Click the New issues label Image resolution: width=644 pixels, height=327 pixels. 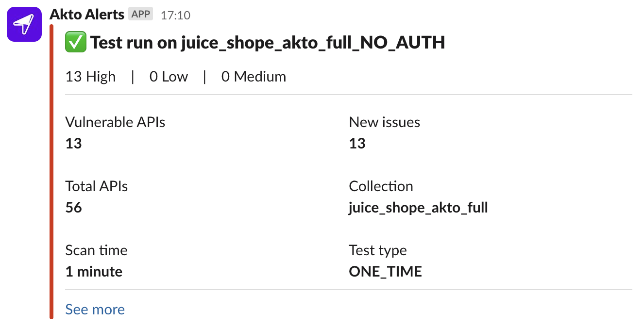[384, 122]
